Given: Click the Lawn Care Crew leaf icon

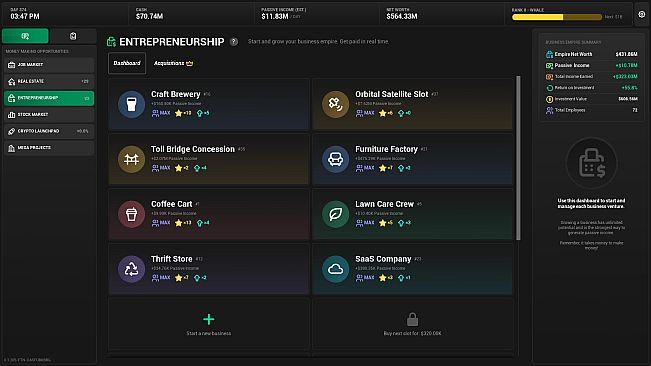Looking at the screenshot, I should [x=335, y=214].
